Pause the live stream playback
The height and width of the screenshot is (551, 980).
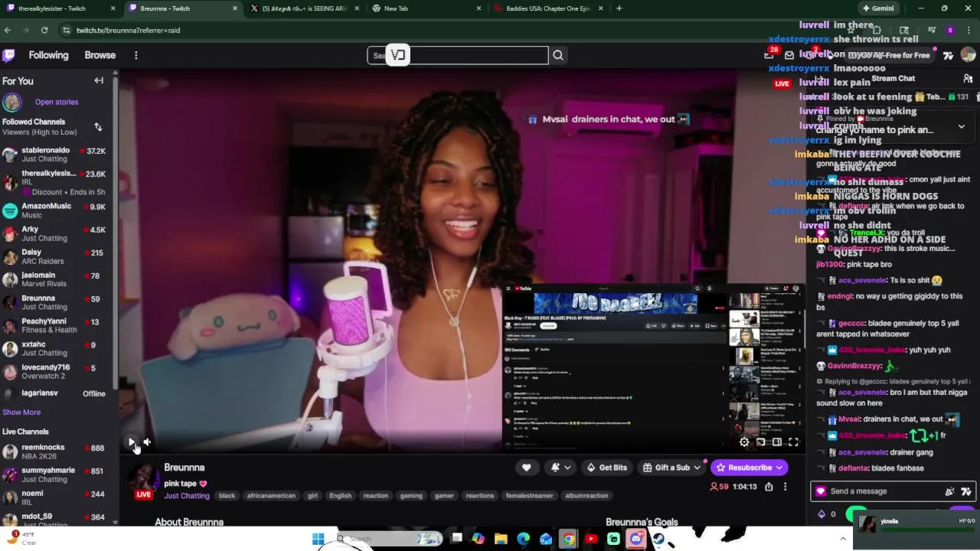tap(132, 442)
